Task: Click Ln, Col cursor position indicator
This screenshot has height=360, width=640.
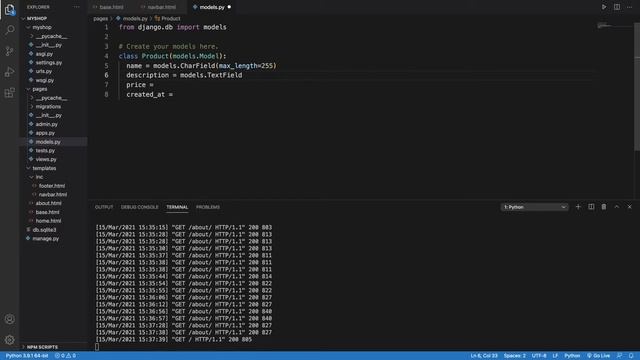Action: click(x=484, y=356)
